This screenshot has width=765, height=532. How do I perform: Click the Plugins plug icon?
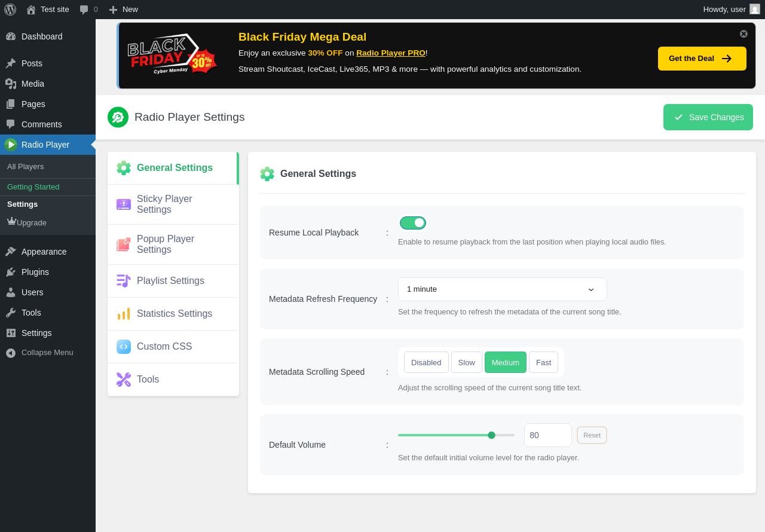(11, 272)
